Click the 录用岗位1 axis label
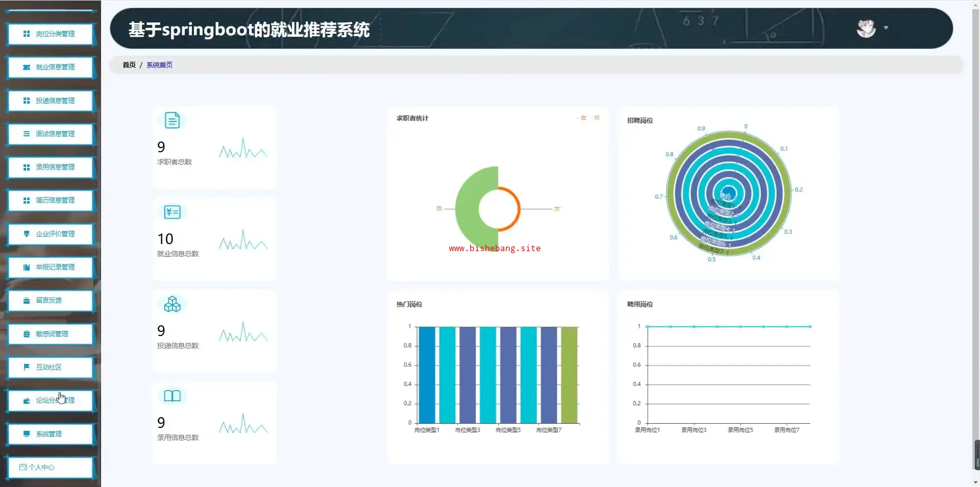The width and height of the screenshot is (980, 487). pos(647,430)
